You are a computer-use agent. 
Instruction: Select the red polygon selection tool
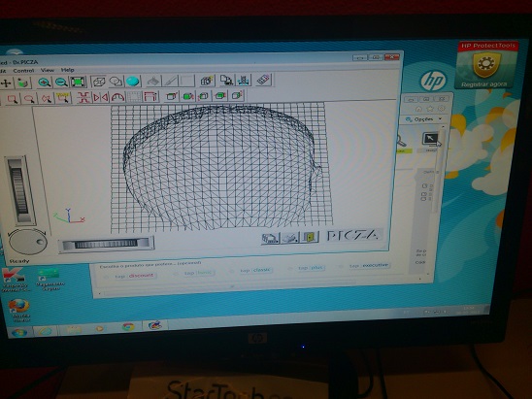click(47, 98)
